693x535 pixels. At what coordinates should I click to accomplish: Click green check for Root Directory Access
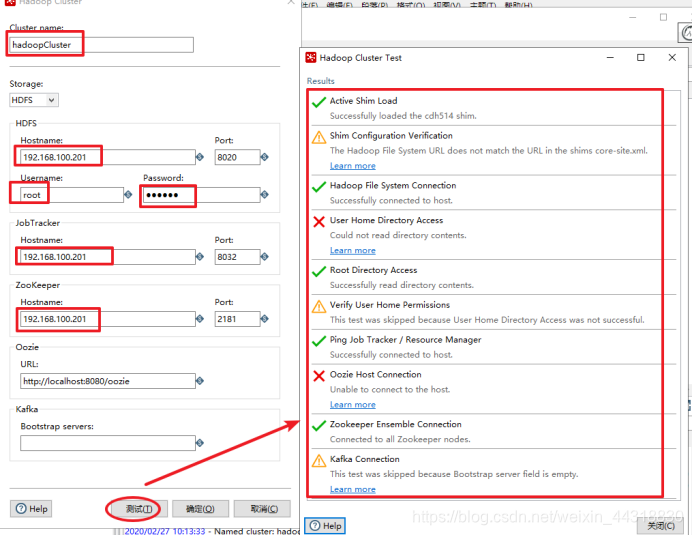point(319,272)
